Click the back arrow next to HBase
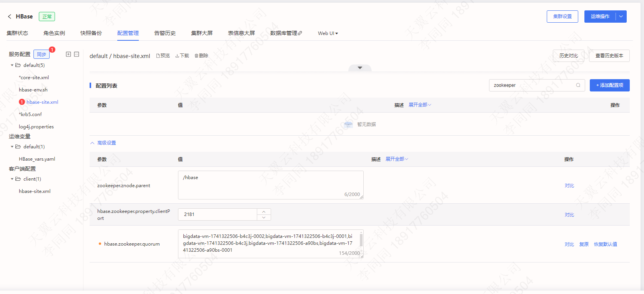 tap(10, 17)
